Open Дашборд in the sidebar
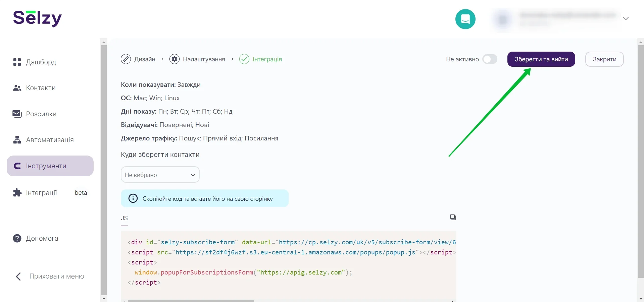The image size is (644, 302). (x=41, y=62)
